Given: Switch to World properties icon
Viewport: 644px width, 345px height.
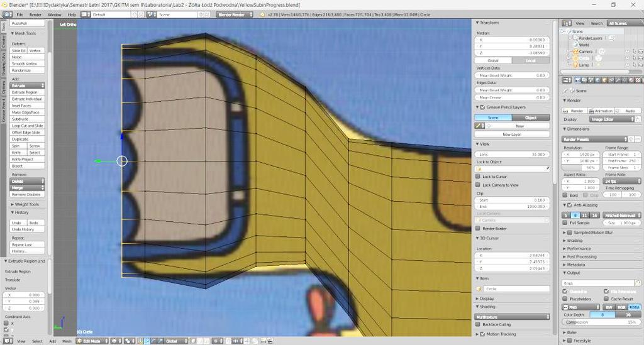Looking at the screenshot, I should [597, 80].
